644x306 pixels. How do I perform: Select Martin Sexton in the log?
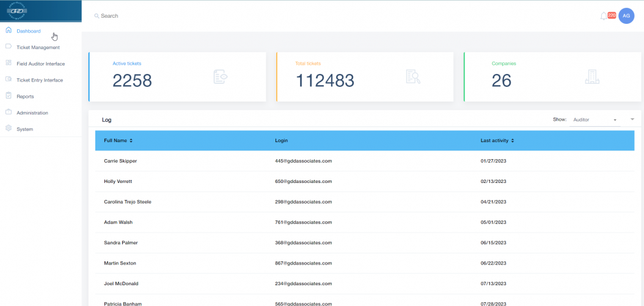pos(120,263)
